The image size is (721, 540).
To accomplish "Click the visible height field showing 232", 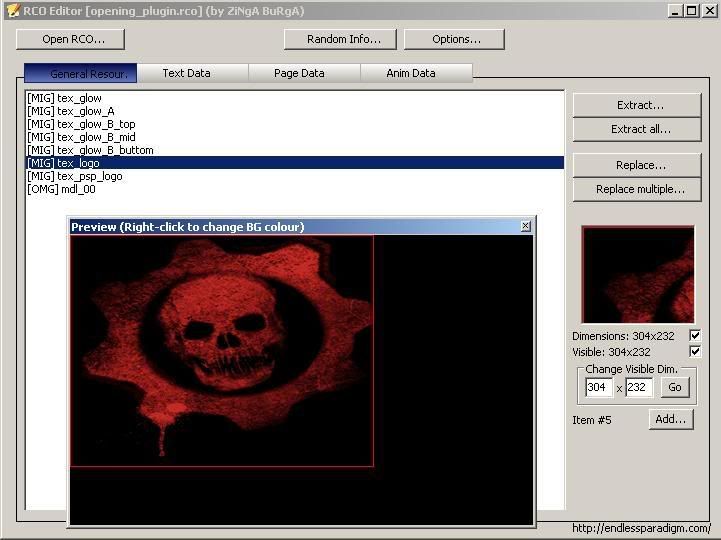I will [639, 387].
